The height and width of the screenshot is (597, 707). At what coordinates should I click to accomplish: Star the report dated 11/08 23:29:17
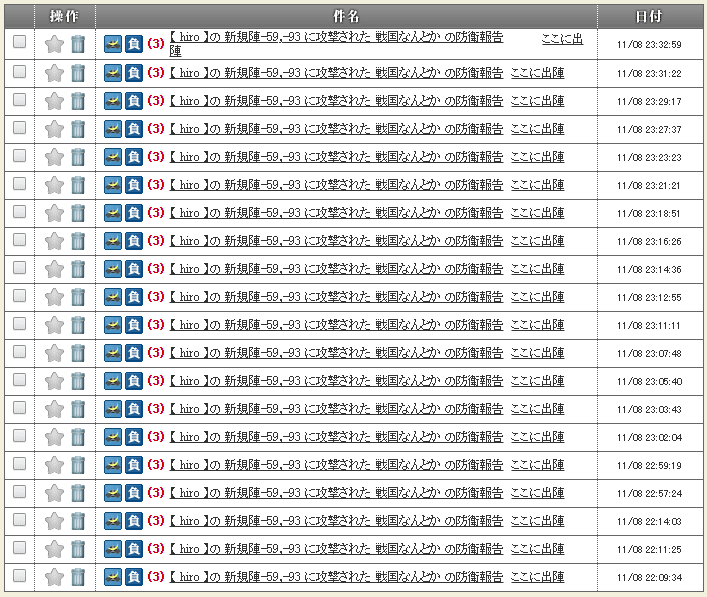55,101
